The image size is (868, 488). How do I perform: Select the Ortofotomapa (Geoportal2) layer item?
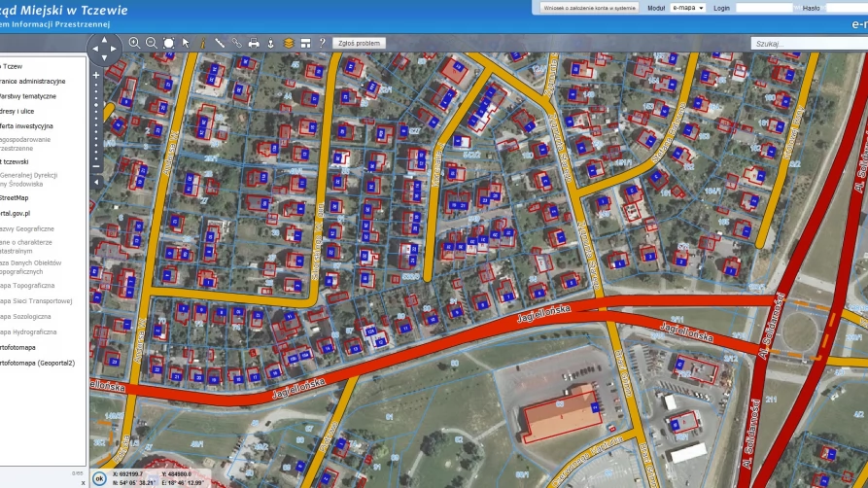pyautogui.click(x=37, y=363)
